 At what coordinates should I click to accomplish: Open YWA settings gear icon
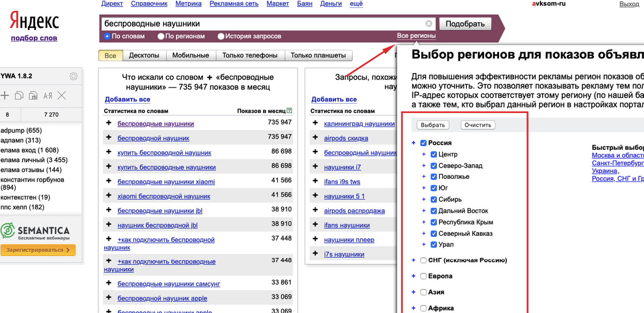coord(74,76)
